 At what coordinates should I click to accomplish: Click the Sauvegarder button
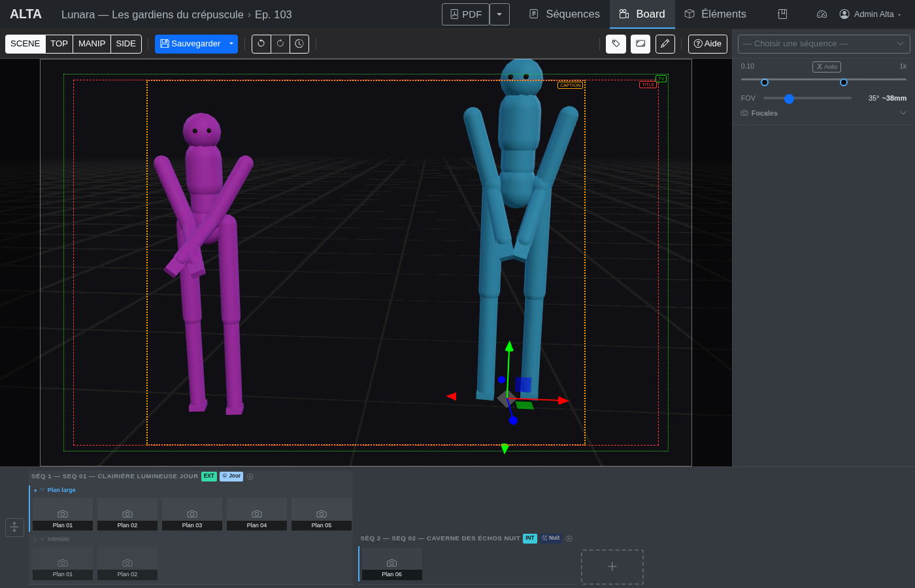point(191,44)
